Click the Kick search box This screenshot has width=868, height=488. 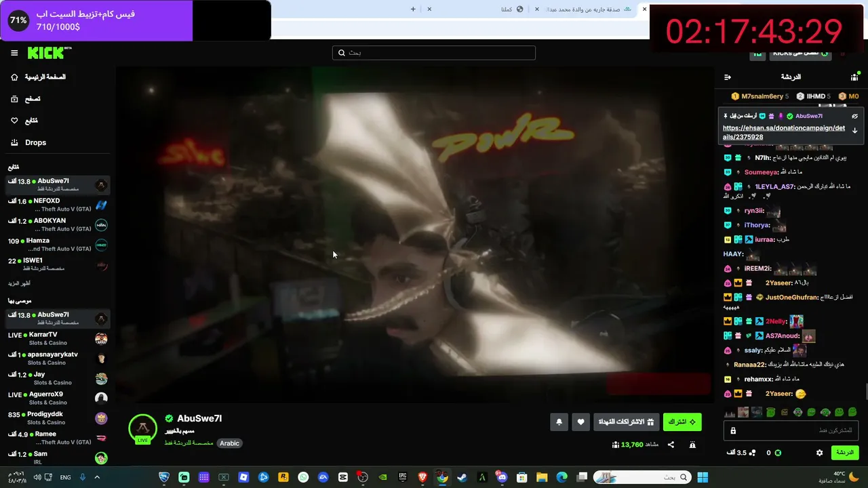tap(434, 53)
